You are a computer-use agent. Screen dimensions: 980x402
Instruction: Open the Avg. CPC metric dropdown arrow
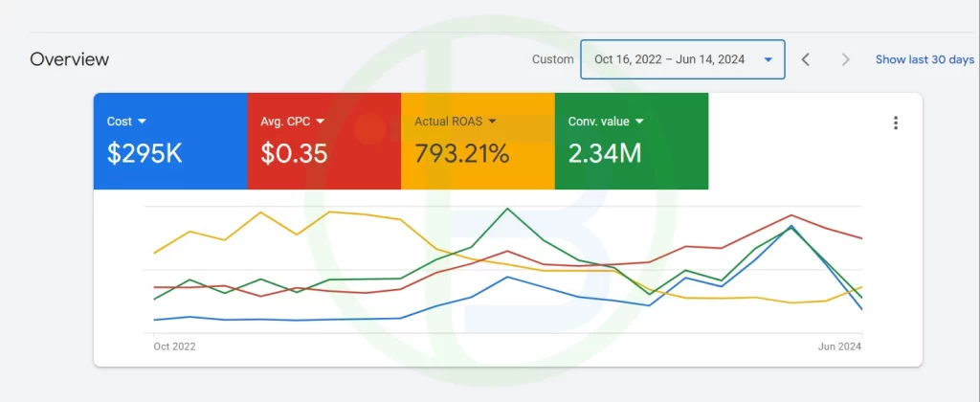(320, 122)
